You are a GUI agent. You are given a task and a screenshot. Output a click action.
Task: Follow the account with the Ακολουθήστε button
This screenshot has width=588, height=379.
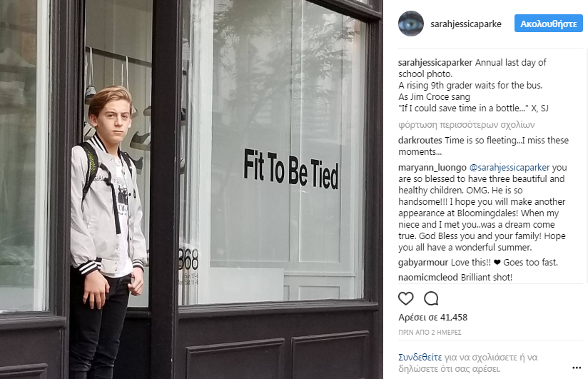click(548, 24)
